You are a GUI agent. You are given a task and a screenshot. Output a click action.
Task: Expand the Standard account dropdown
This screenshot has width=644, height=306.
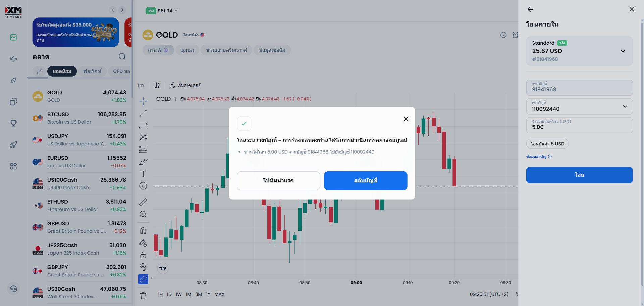[623, 51]
